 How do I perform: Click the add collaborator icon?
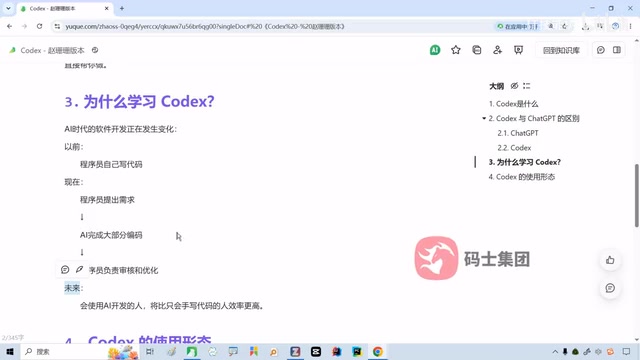(x=497, y=50)
